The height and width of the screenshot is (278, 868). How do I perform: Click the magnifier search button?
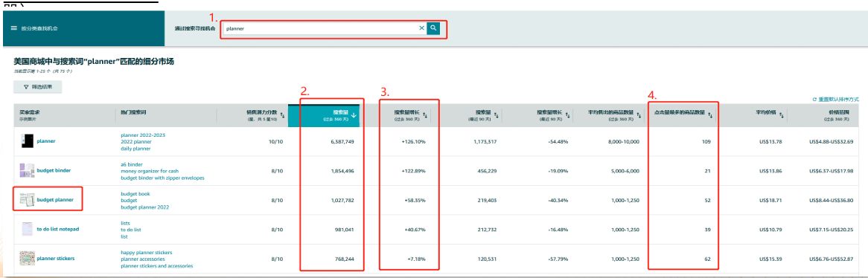click(x=433, y=28)
